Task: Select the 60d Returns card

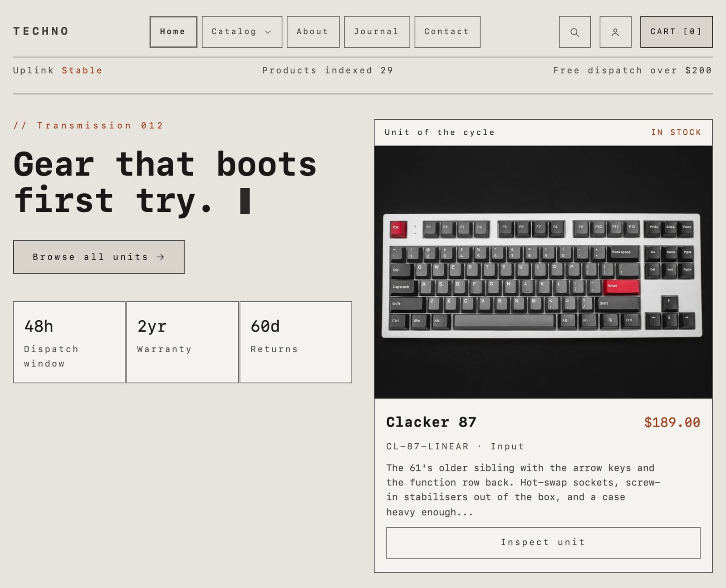Action: (296, 342)
